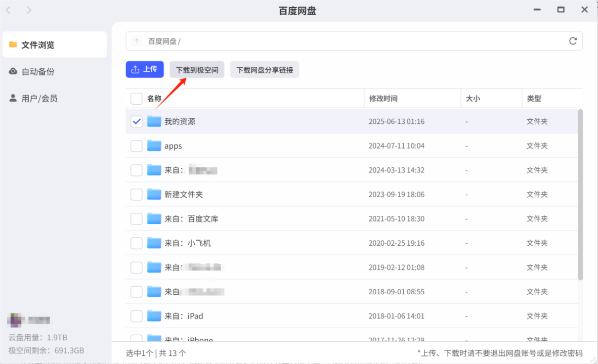The width and height of the screenshot is (598, 364).
Task: Click the file list vertical scrollbar
Action: pos(580,195)
